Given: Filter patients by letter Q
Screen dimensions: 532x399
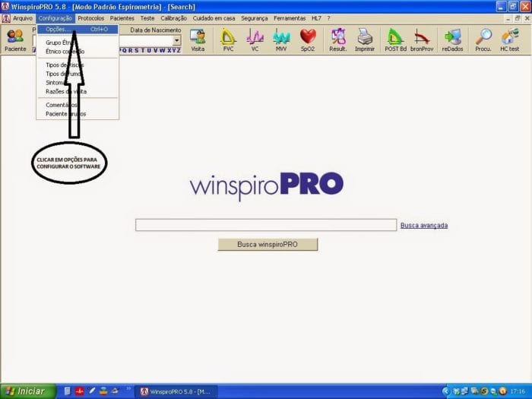Looking at the screenshot, I should pos(125,51).
